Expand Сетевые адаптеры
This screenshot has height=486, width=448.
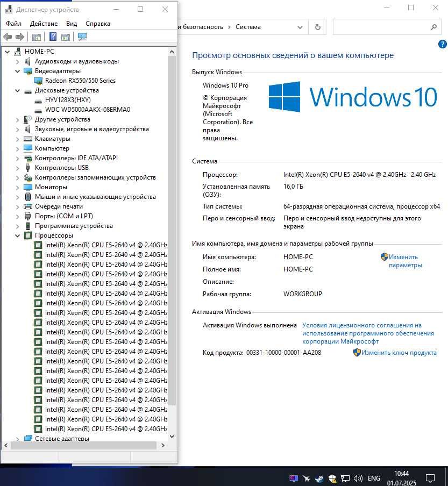pyautogui.click(x=17, y=439)
